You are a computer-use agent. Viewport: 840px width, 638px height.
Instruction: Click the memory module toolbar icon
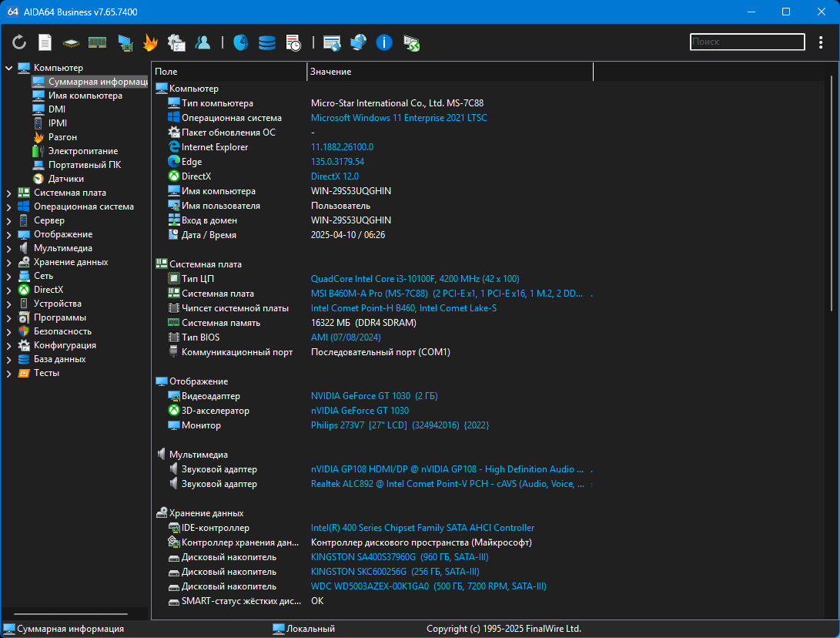pos(97,42)
